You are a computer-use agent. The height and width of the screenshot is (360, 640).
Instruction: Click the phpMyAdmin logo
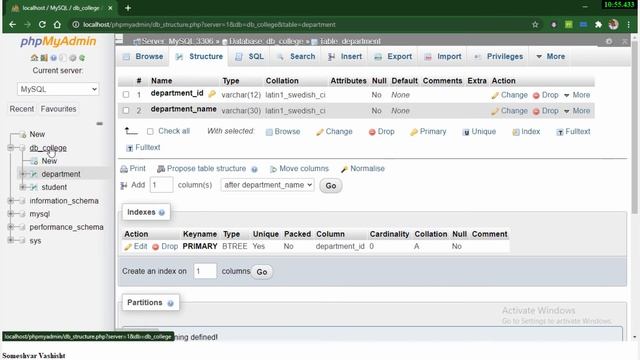[x=58, y=41]
